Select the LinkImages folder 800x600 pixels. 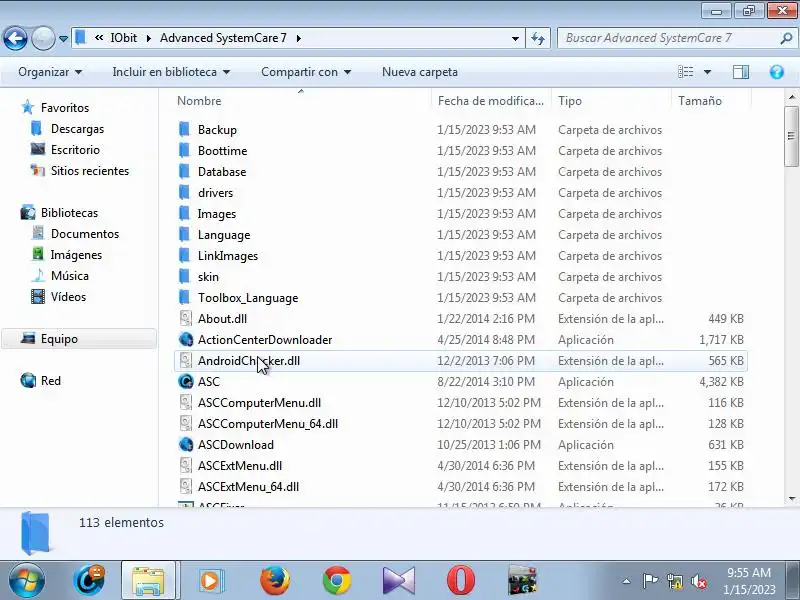pyautogui.click(x=228, y=256)
